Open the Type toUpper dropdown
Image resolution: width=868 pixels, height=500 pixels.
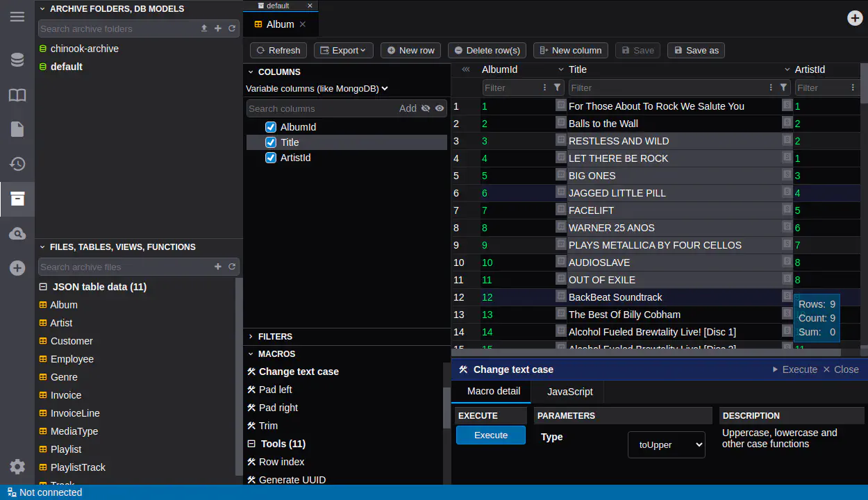(666, 444)
